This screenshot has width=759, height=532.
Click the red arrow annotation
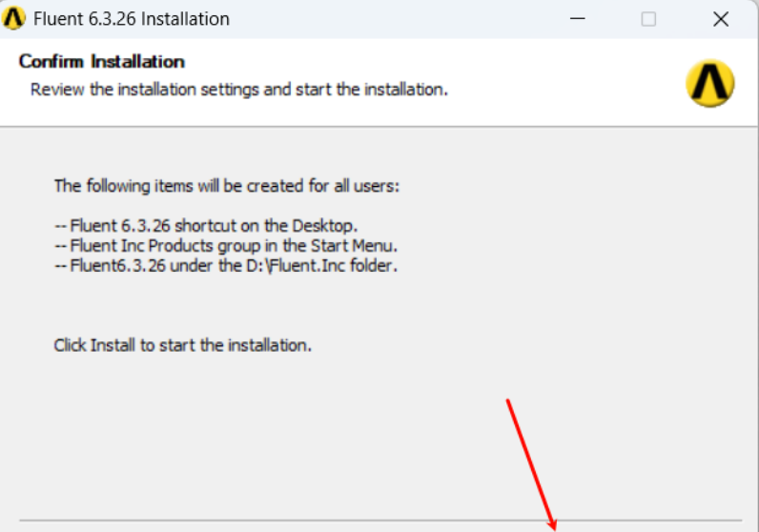click(530, 461)
